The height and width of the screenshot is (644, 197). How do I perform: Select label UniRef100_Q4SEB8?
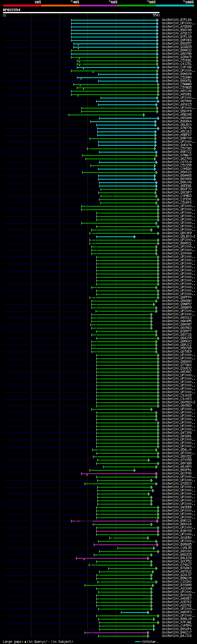point(177,507)
